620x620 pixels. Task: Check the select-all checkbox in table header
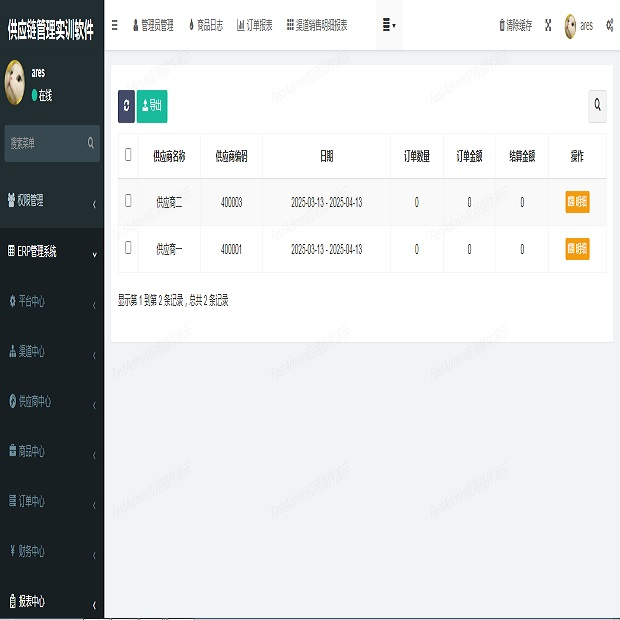tap(128, 155)
